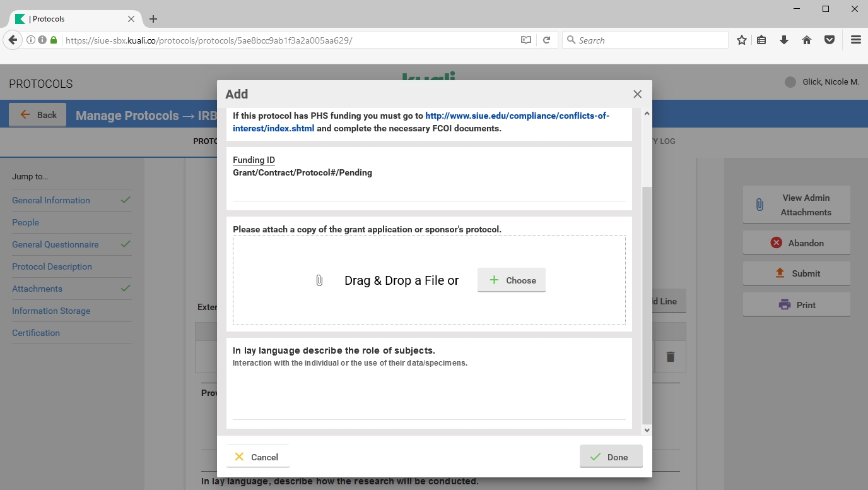Screen dimensions: 868x490
Task: Open the Firefox hamburger menu
Action: 855,40
